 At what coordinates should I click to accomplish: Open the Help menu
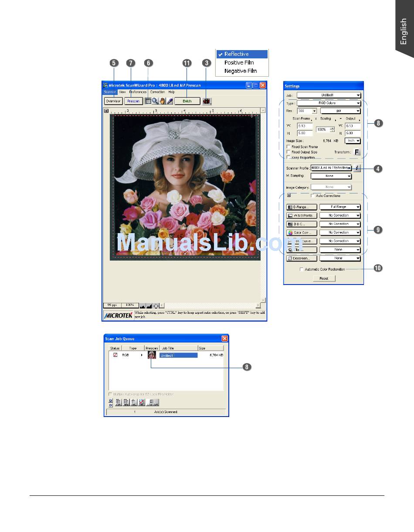pyautogui.click(x=172, y=92)
